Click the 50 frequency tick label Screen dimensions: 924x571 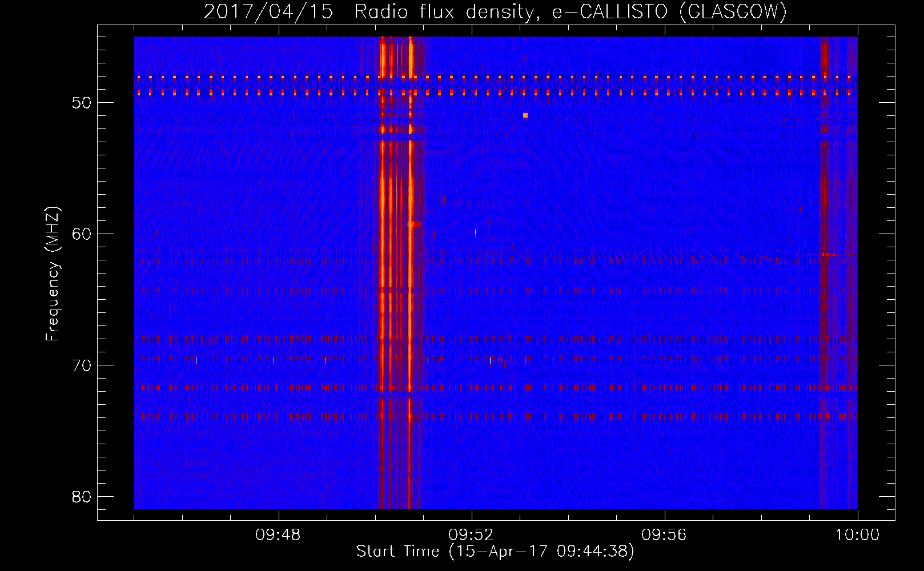tap(82, 103)
